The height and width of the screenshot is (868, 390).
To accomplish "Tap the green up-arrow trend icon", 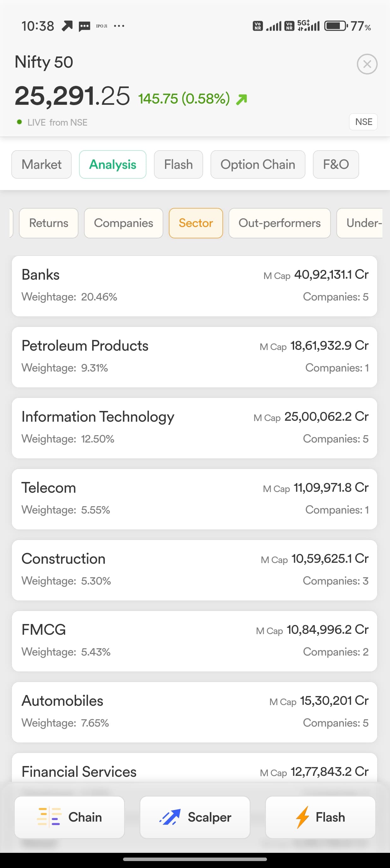I will [241, 99].
